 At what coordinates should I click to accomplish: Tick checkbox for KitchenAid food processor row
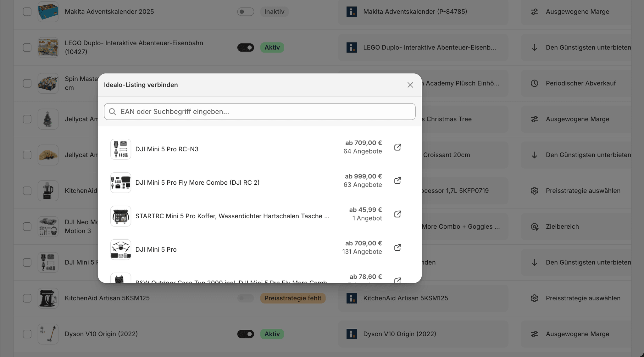(27, 191)
